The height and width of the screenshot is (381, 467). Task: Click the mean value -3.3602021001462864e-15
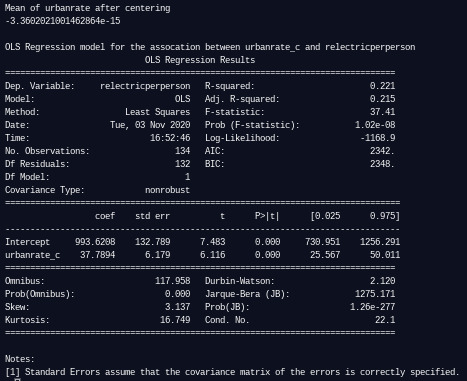pos(63,21)
